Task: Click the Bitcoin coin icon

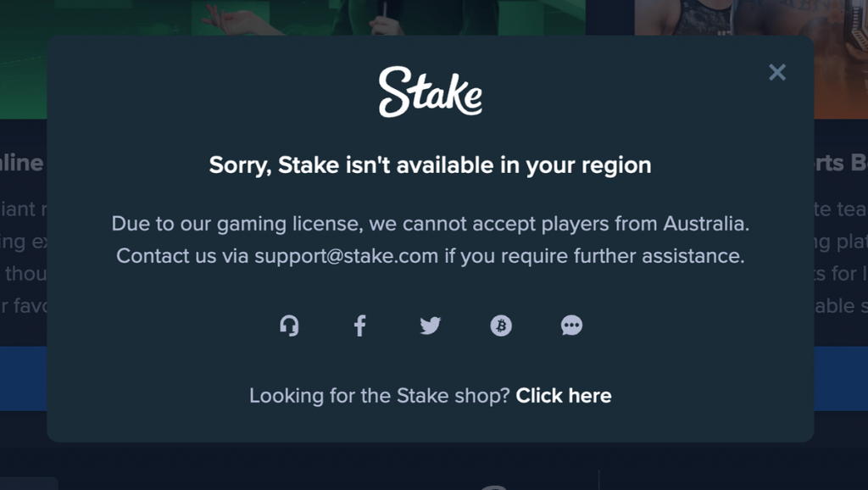Action: click(501, 326)
